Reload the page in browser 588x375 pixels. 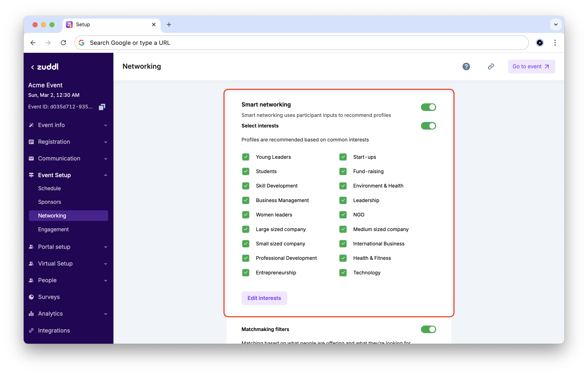[x=64, y=43]
